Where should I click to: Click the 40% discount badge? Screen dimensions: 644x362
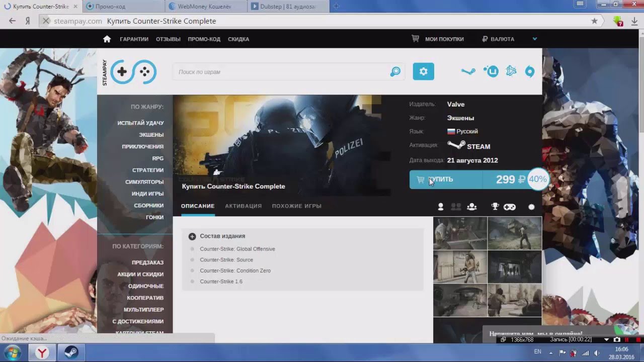coord(537,179)
